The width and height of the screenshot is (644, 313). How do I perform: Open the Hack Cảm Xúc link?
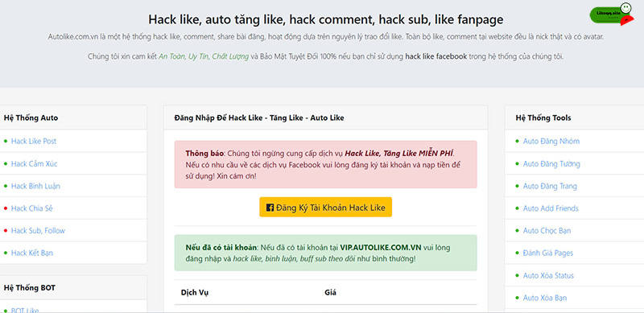pos(34,164)
